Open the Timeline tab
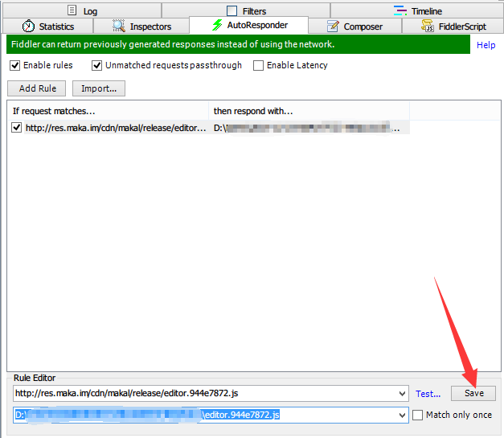The image size is (504, 438). (417, 10)
